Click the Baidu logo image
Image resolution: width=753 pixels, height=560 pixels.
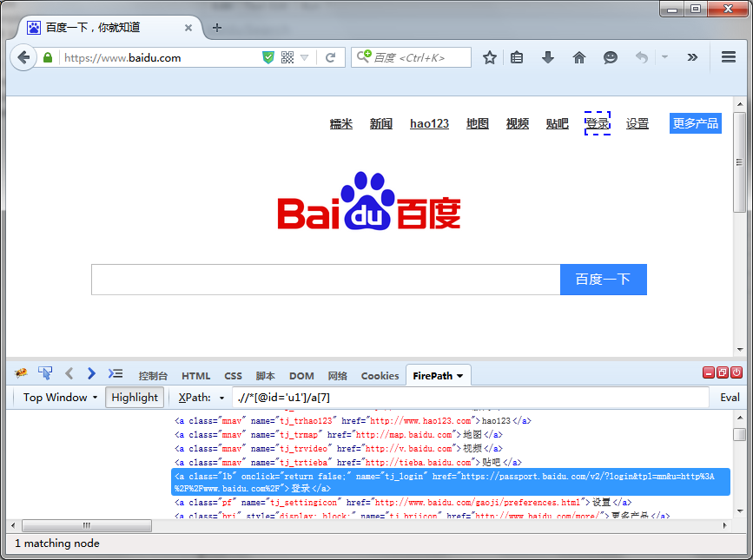369,201
